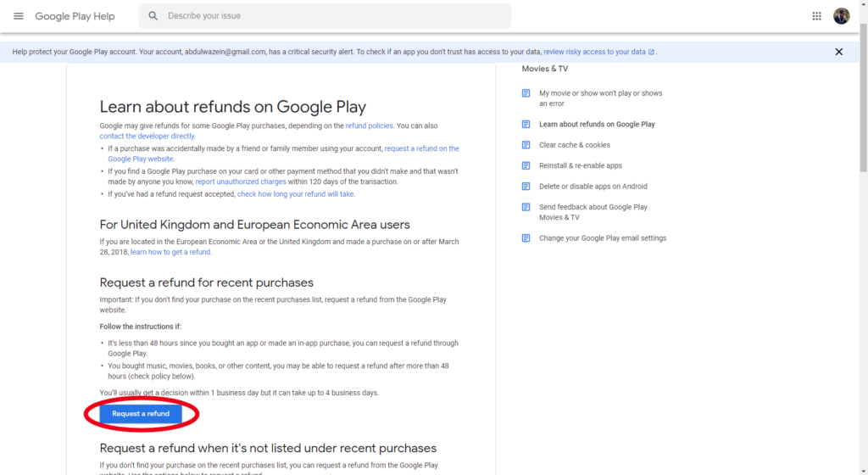The height and width of the screenshot is (475, 868).
Task: Open 'learn how to get a refund' link
Action: (170, 252)
